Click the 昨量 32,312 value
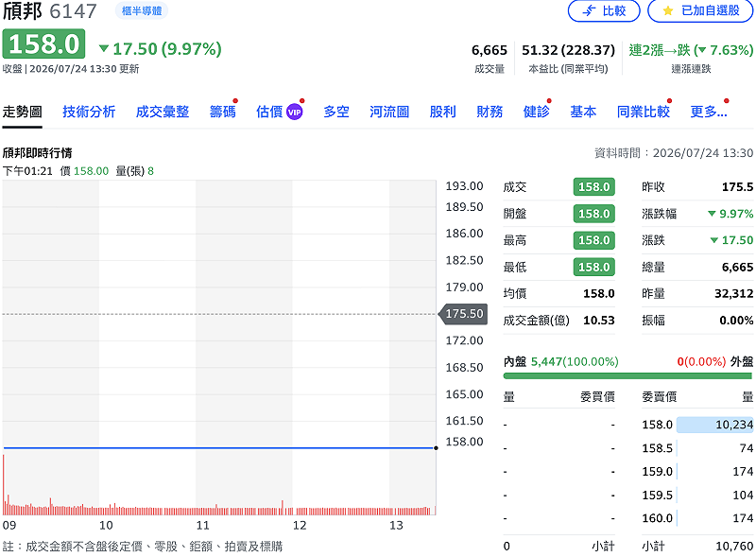The width and height of the screenshot is (756, 557). [x=734, y=293]
